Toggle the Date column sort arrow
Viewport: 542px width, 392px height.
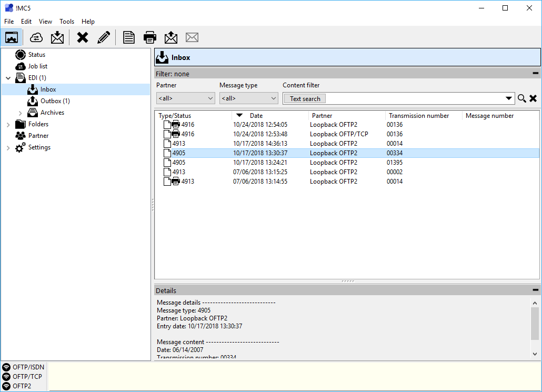coord(239,115)
